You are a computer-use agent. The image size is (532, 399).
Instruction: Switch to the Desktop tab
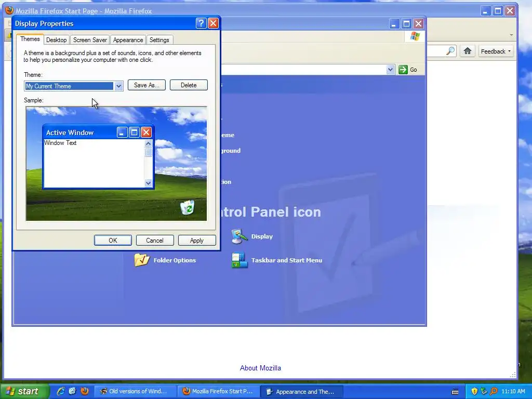(56, 40)
